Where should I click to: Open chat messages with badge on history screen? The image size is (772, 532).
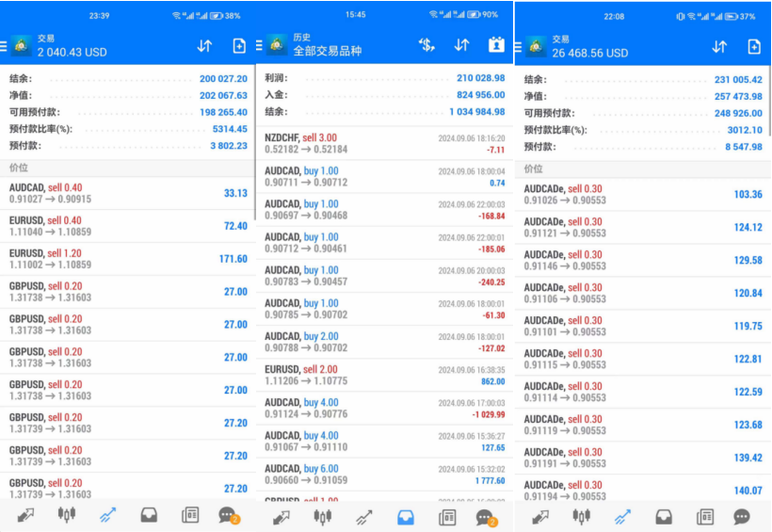click(487, 518)
